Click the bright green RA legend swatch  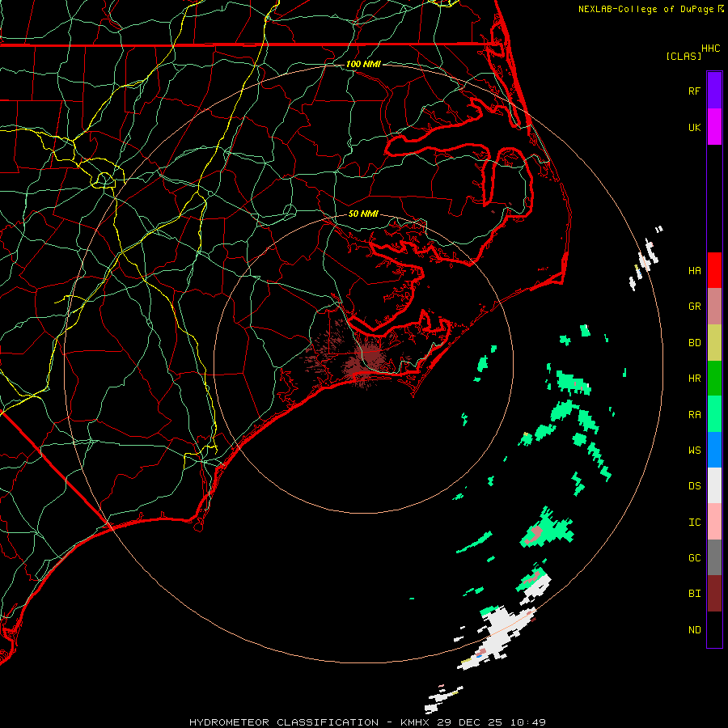point(714,414)
